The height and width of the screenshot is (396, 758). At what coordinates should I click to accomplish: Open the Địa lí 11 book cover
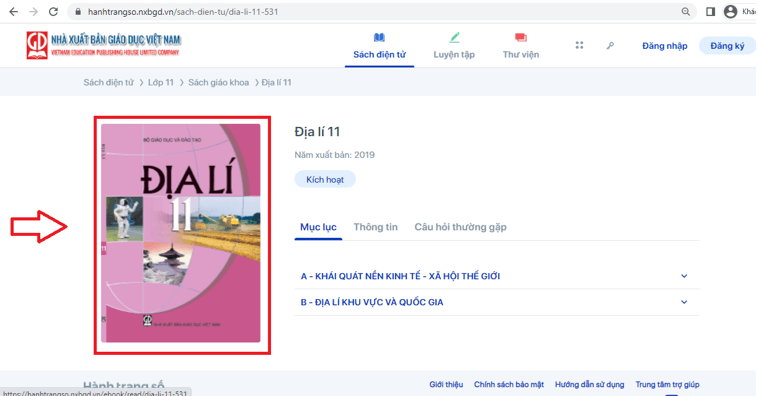[181, 233]
